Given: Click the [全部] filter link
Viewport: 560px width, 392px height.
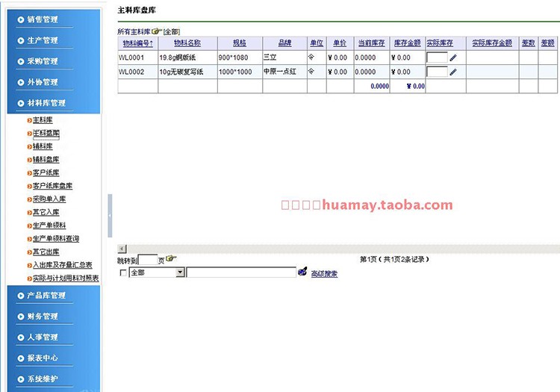Looking at the screenshot, I should click(172, 32).
